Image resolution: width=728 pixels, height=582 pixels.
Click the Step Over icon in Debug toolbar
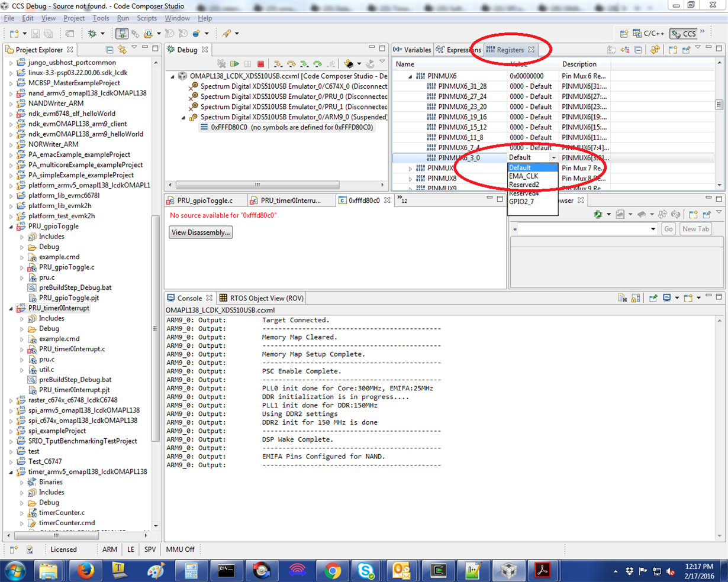[x=291, y=64]
